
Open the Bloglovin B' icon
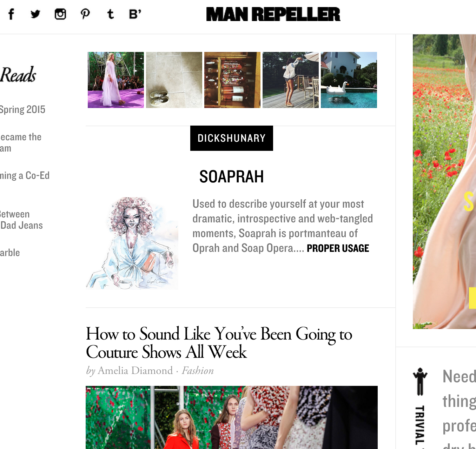pos(135,14)
